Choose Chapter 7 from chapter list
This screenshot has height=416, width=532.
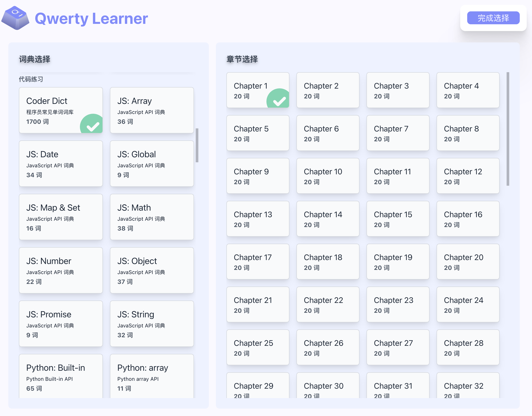point(398,133)
